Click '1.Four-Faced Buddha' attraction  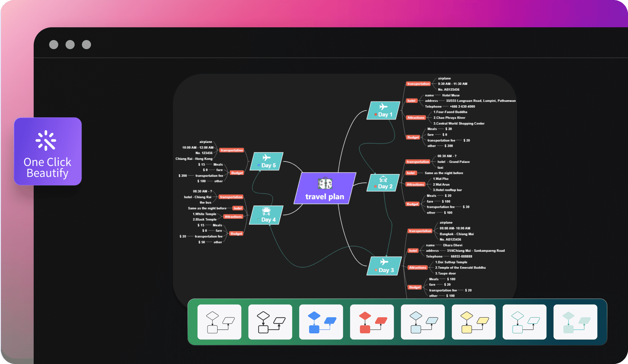(x=450, y=112)
